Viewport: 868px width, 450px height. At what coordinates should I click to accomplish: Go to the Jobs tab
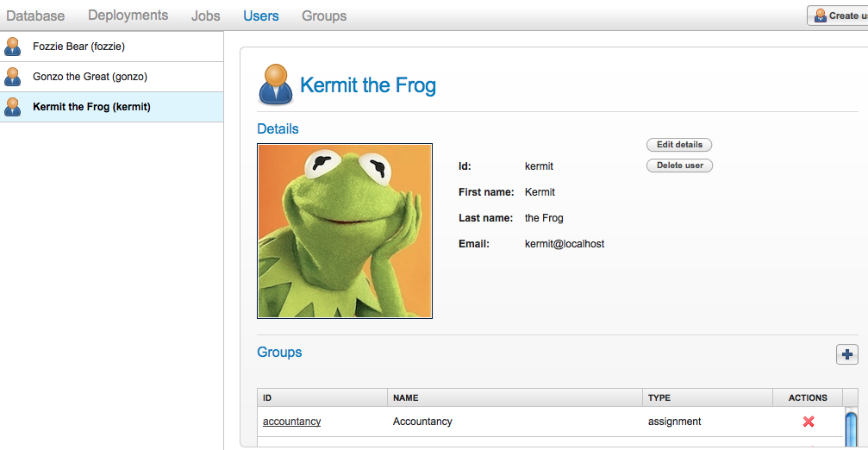[206, 16]
